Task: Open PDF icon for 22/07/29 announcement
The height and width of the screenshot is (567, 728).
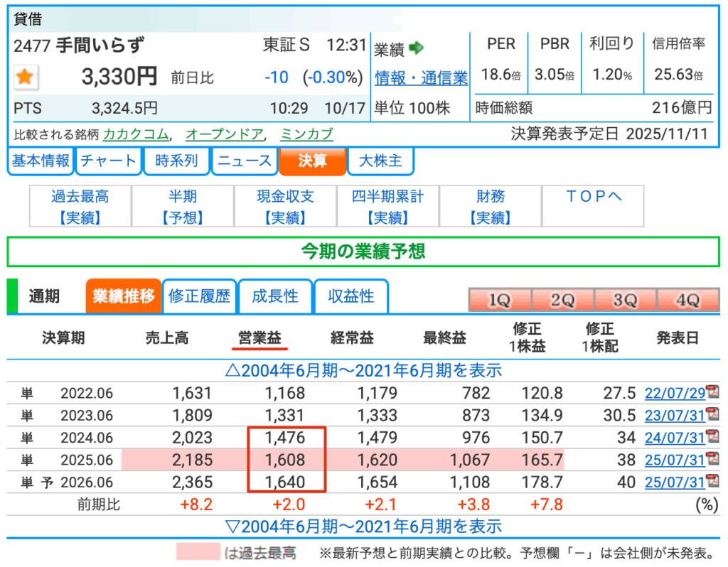Action: (x=712, y=393)
